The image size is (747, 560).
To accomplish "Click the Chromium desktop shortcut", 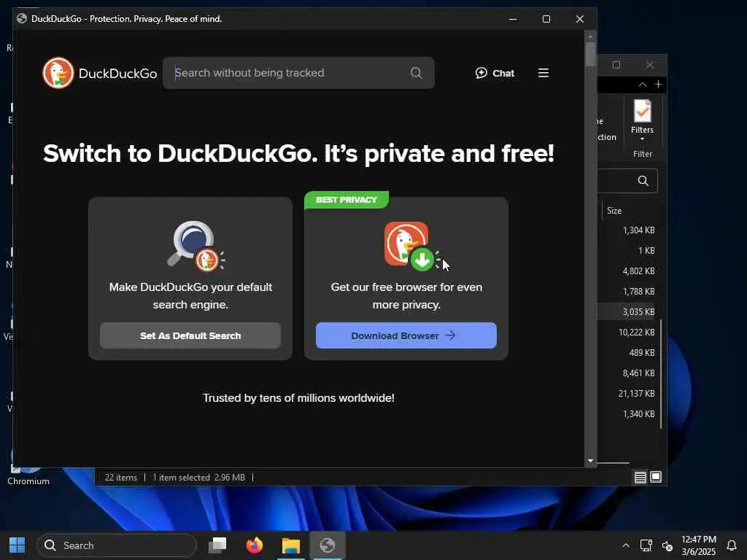I will (28, 469).
